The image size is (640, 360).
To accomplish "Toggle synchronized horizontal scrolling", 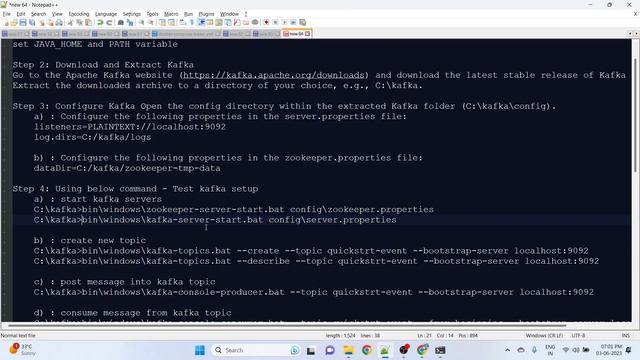I will pos(171,22).
